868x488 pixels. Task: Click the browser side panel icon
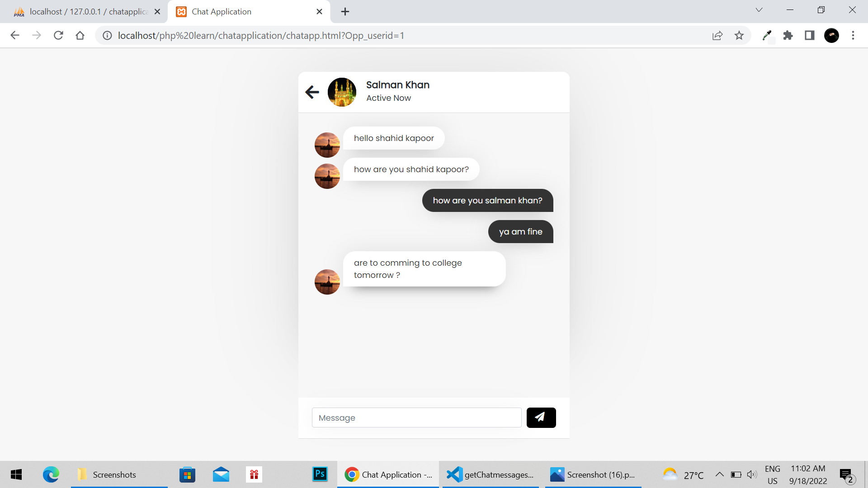[809, 35]
